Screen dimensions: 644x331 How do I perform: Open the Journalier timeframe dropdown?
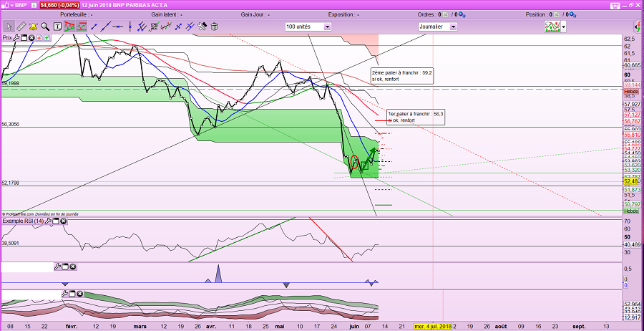coord(438,27)
